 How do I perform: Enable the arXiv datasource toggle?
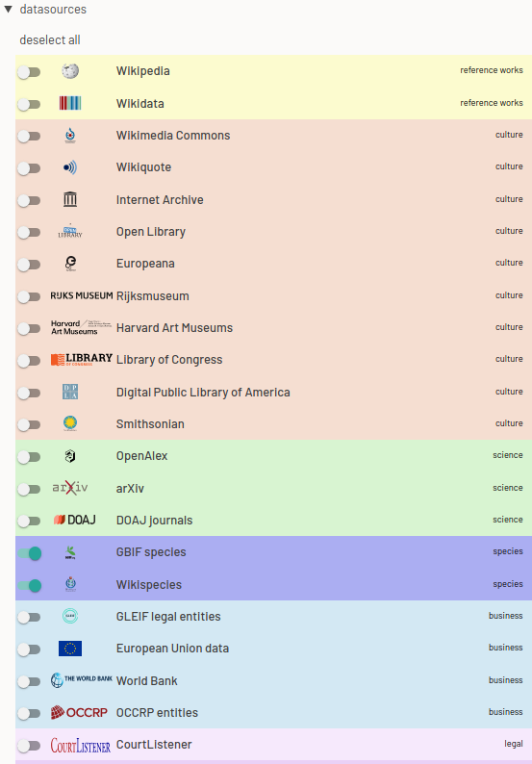click(x=29, y=489)
